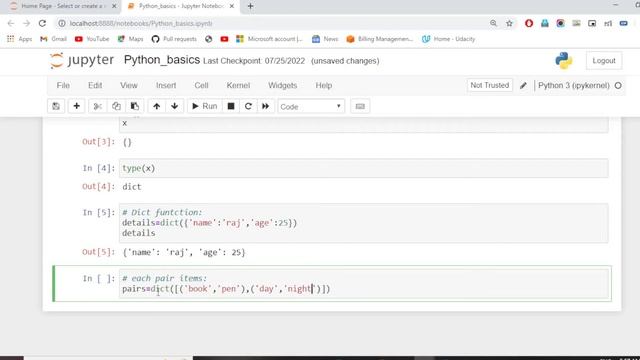This screenshot has width=640, height=360.
Task: Click the type(x) code cell
Action: [x=363, y=168]
